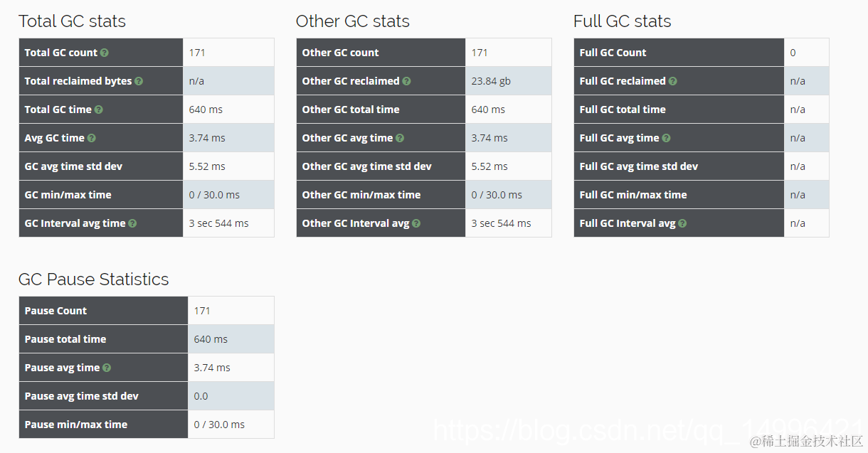Screen dimensions: 868x453
Task: Click the GC Pause Statistics heading
Action: tap(93, 279)
